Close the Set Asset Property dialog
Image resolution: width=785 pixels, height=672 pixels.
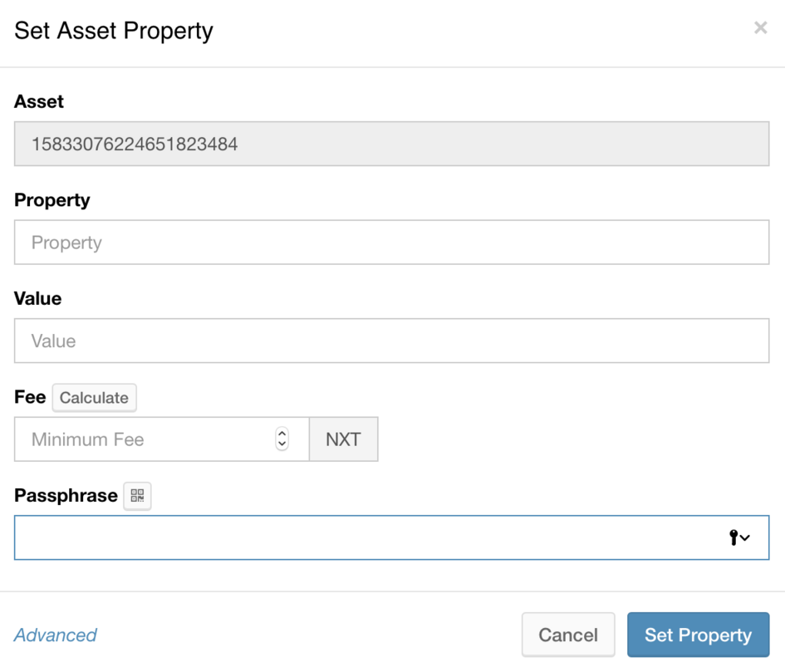(760, 27)
